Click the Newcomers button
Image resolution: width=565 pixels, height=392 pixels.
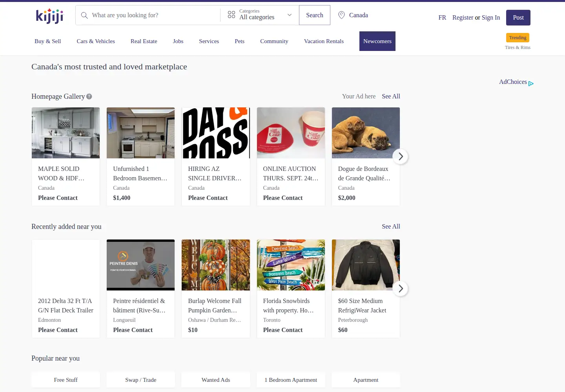[377, 41]
